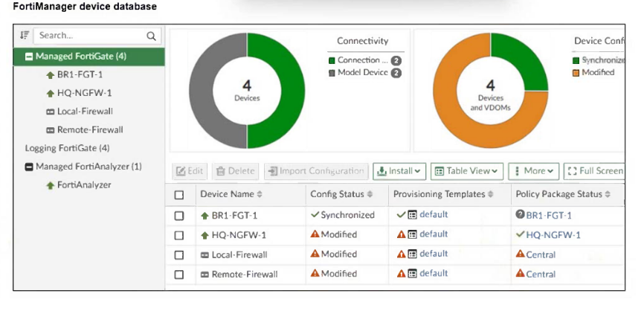Click the green up arrow beside FortiAnalyzer
644x311 pixels.
51,185
